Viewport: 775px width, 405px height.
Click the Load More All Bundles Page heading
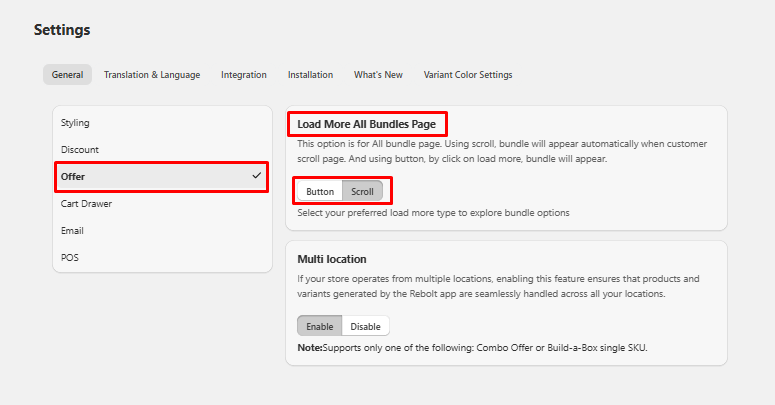(366, 124)
